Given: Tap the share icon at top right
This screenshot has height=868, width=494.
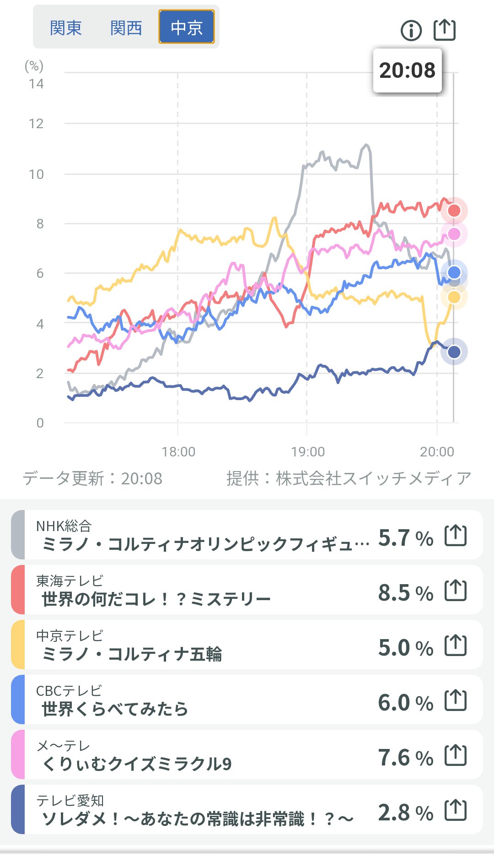Looking at the screenshot, I should coord(444,30).
